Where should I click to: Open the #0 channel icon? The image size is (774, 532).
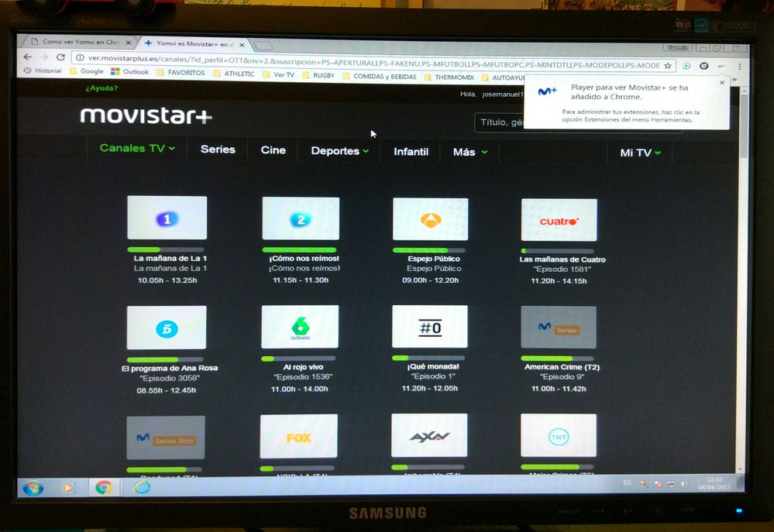(x=429, y=327)
